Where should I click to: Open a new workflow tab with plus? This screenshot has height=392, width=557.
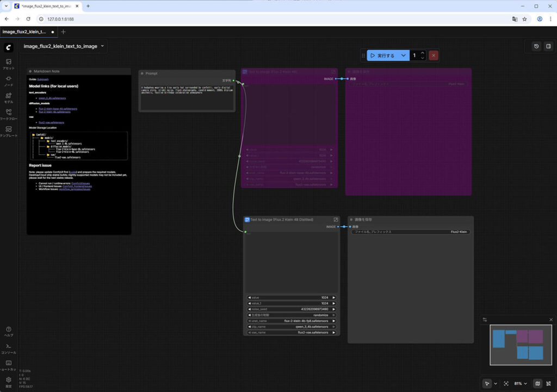click(63, 32)
